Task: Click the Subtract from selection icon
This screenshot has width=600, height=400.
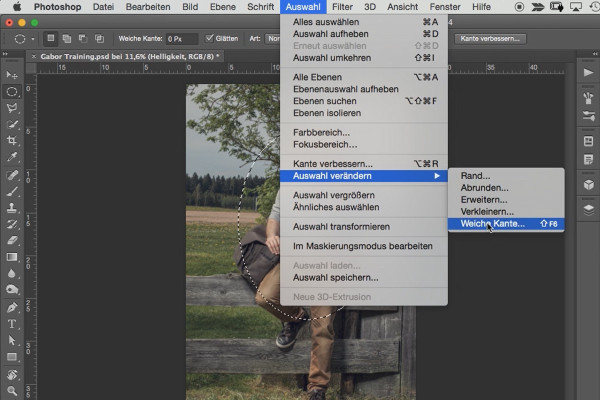Action: tap(83, 38)
